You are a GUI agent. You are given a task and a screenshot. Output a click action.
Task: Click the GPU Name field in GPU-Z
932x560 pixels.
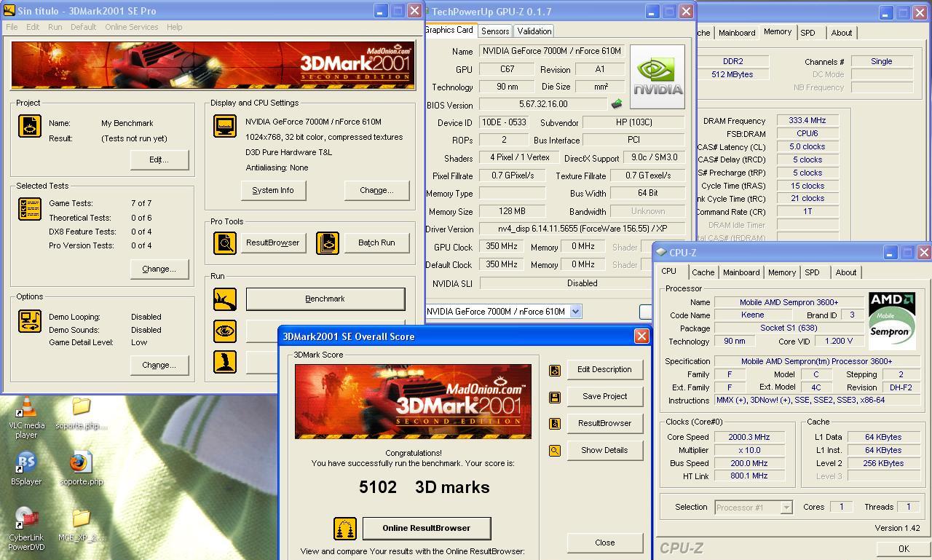pyautogui.click(x=551, y=51)
